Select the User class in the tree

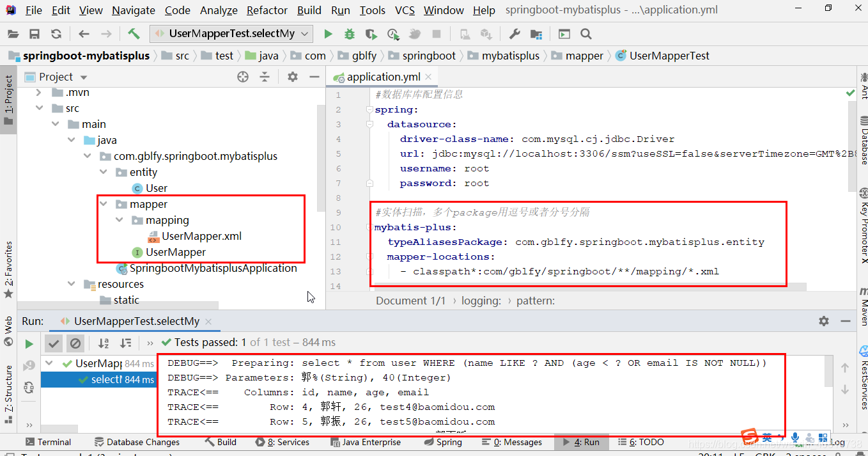click(x=150, y=188)
